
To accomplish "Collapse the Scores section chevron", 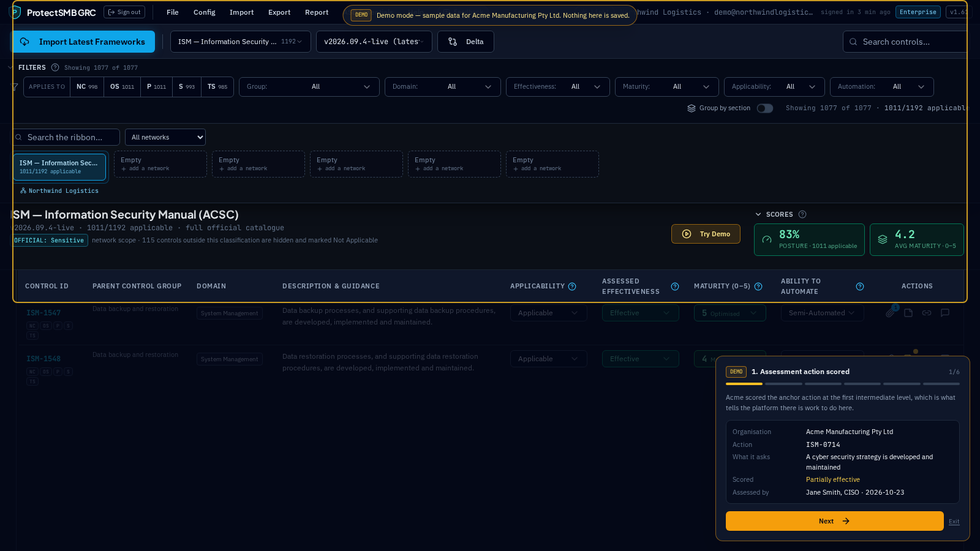I will 758,214.
